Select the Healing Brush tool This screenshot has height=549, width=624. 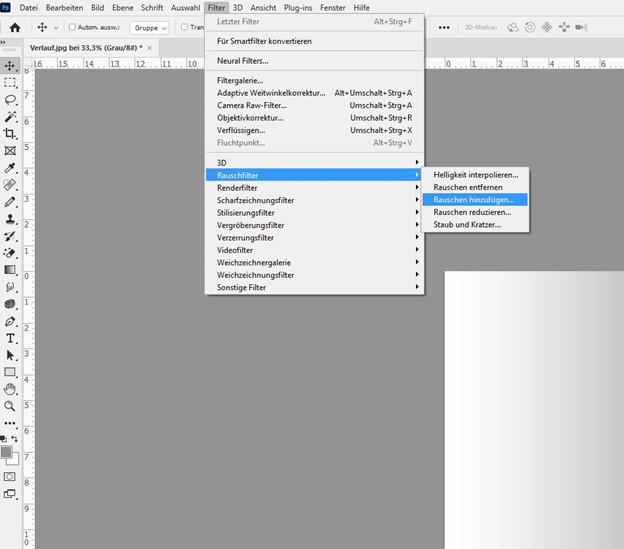tap(10, 185)
